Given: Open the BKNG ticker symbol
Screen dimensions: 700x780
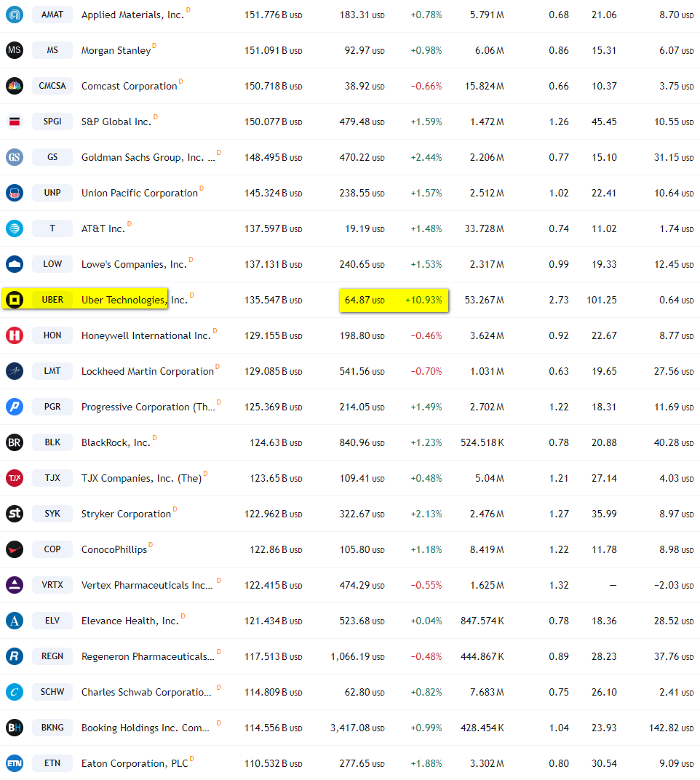Looking at the screenshot, I should tap(52, 728).
